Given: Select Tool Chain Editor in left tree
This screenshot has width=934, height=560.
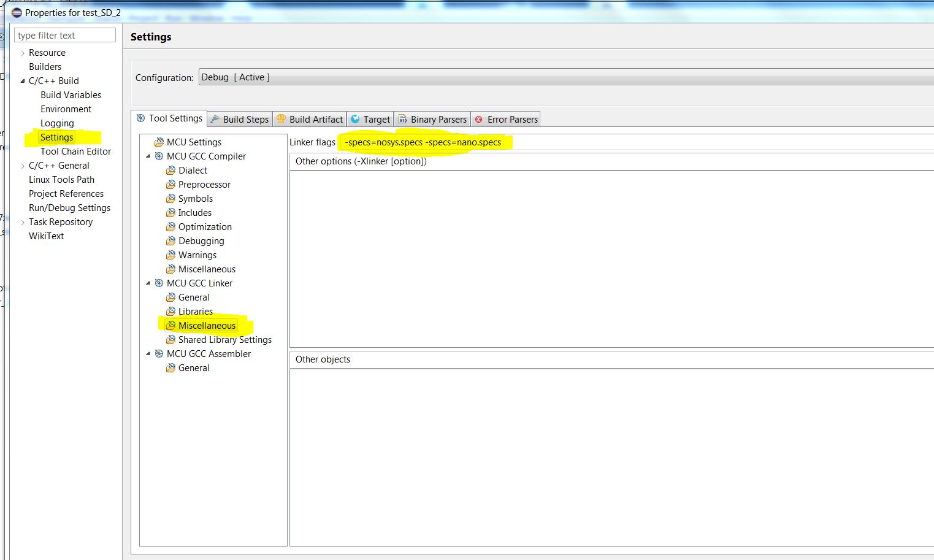Looking at the screenshot, I should tap(75, 152).
